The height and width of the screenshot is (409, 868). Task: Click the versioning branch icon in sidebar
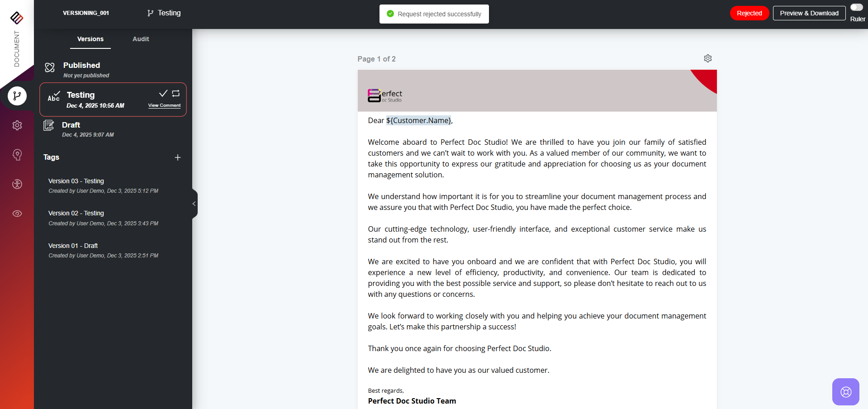(x=17, y=96)
